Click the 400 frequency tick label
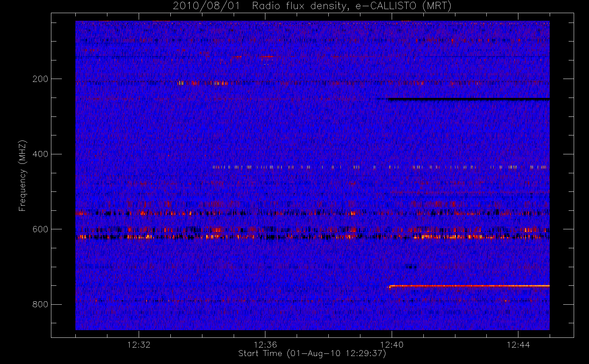The image size is (589, 364). pyautogui.click(x=40, y=154)
